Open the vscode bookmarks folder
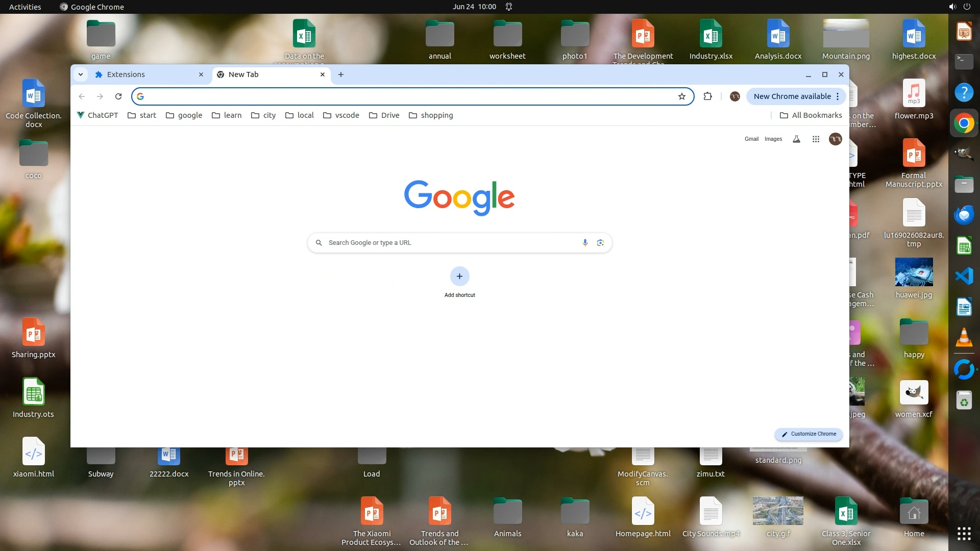This screenshot has width=980, height=551. pyautogui.click(x=341, y=115)
